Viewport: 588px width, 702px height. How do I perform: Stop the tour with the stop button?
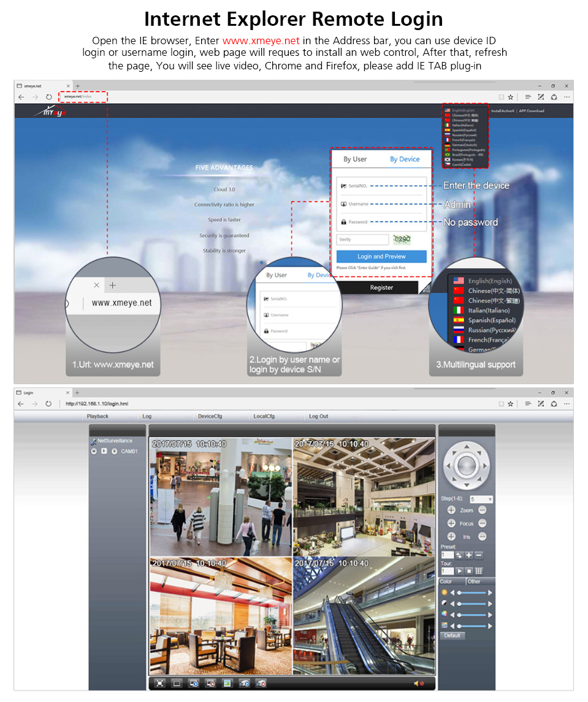pyautogui.click(x=469, y=571)
